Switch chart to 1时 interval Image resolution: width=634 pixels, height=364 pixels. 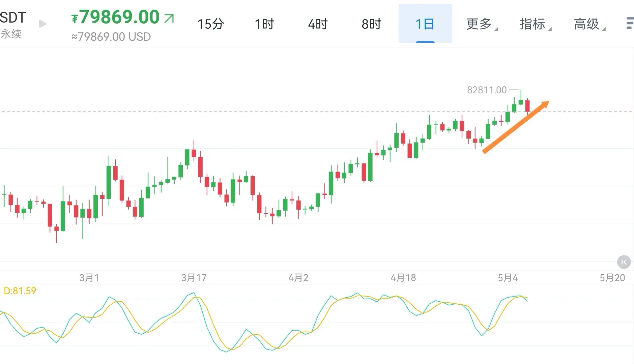click(264, 24)
